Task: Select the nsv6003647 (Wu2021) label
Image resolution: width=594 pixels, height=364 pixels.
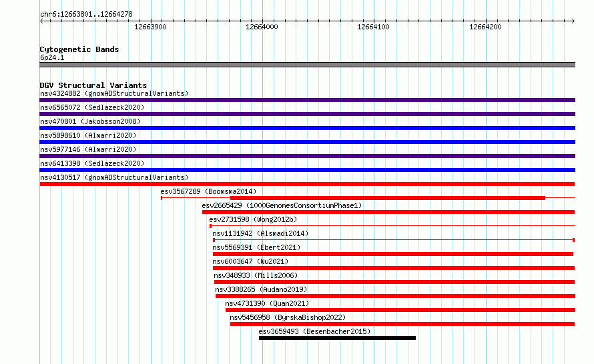Action: pyautogui.click(x=250, y=261)
